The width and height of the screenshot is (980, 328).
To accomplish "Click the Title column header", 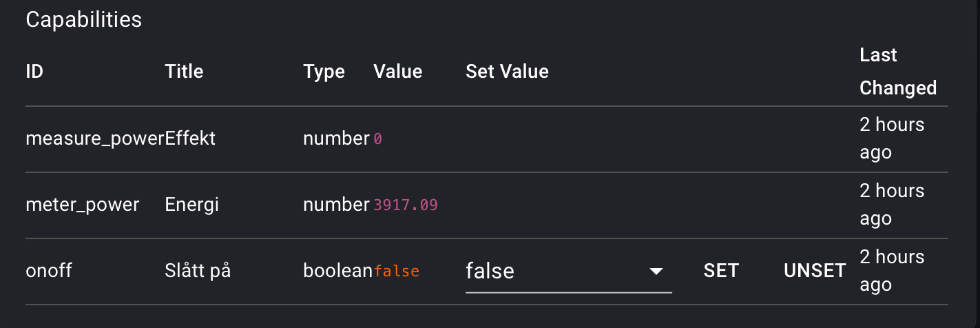I will click(x=184, y=71).
